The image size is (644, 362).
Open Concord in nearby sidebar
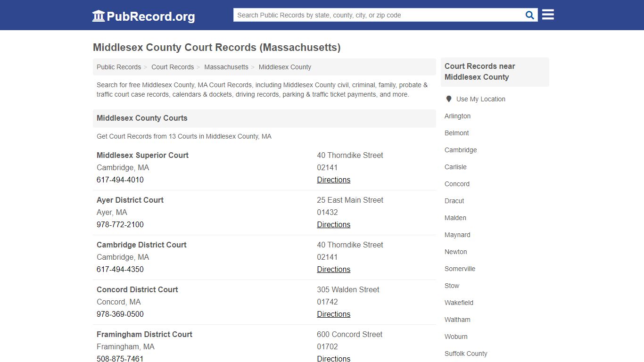(x=457, y=184)
